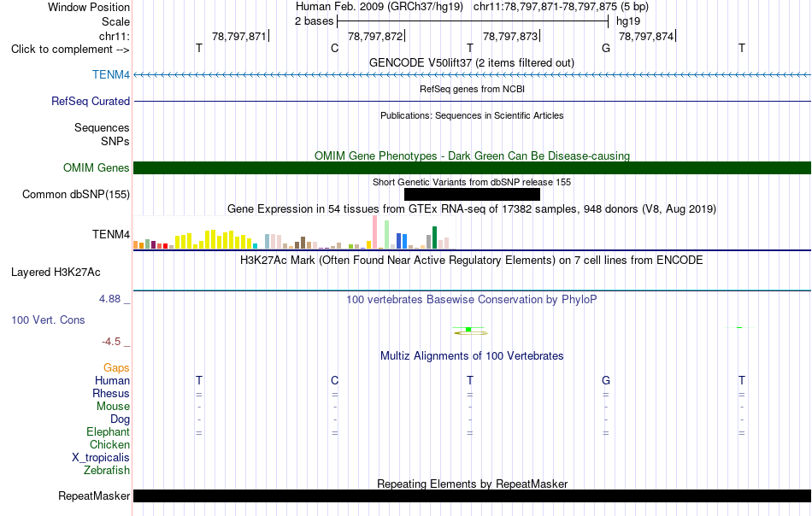Click the G base in the complement row
Viewport: 812px width, 516px height.
click(x=606, y=48)
